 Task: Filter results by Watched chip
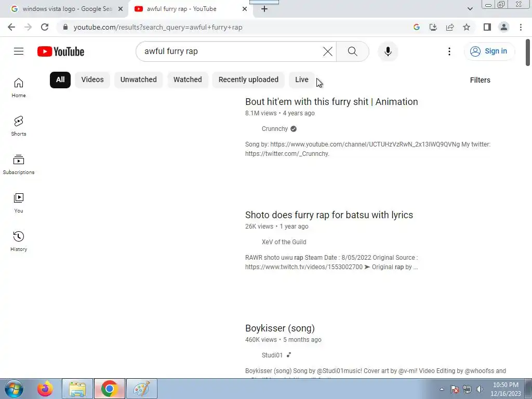click(x=188, y=79)
